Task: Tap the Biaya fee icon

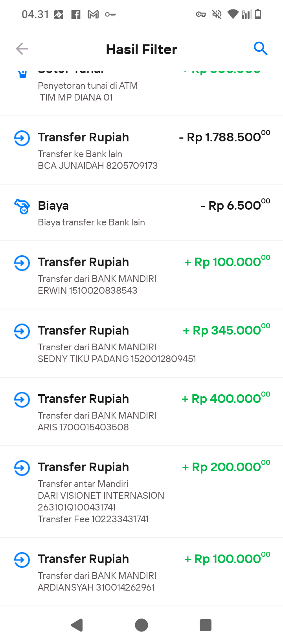Action: tap(22, 206)
